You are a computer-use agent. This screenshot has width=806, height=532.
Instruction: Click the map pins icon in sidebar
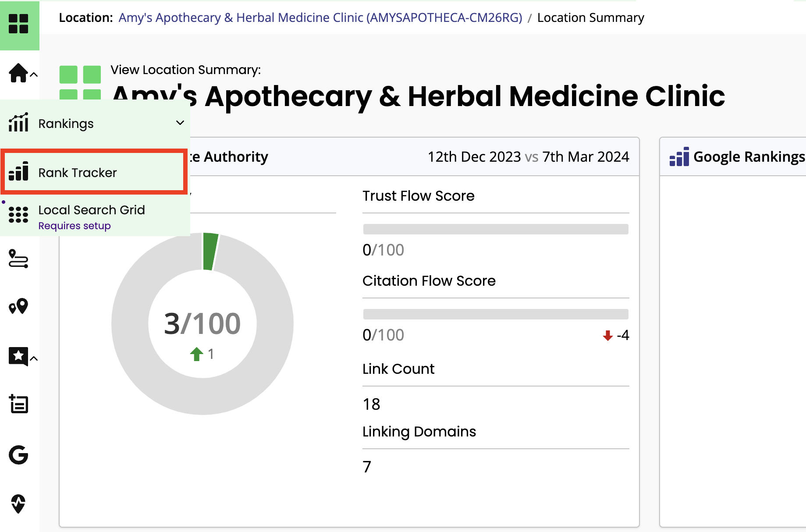point(18,306)
